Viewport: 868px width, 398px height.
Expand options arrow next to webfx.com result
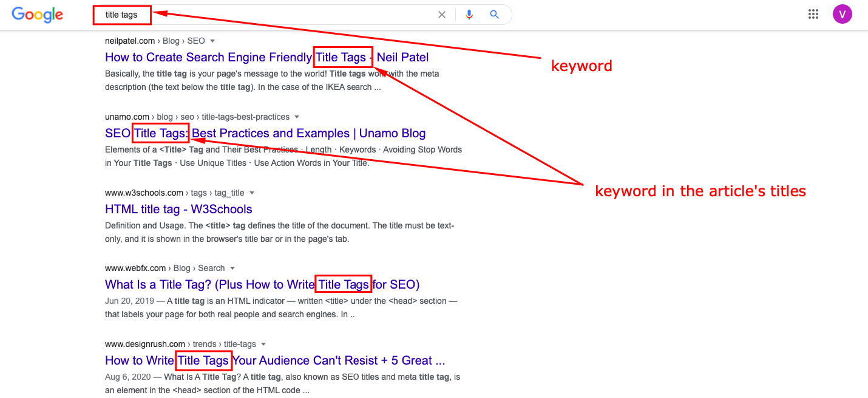[x=232, y=269]
